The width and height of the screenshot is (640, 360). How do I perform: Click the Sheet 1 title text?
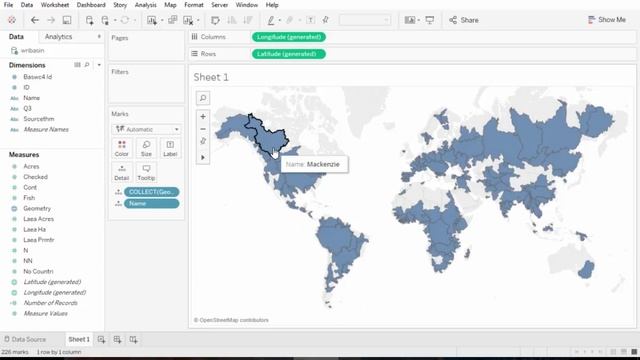pyautogui.click(x=211, y=77)
